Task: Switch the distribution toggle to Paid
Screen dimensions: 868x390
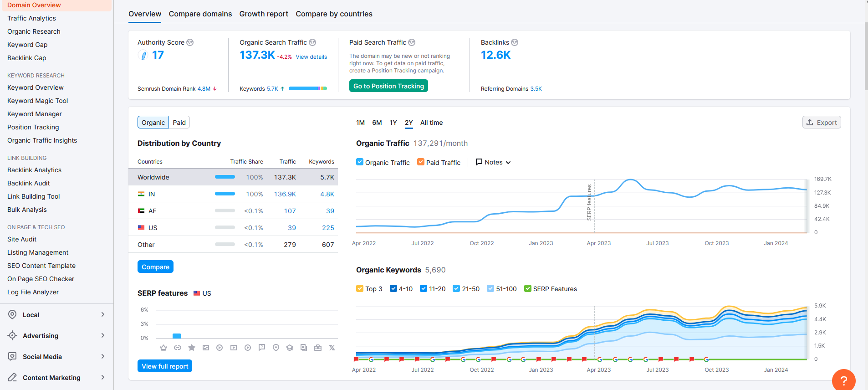Action: tap(179, 123)
